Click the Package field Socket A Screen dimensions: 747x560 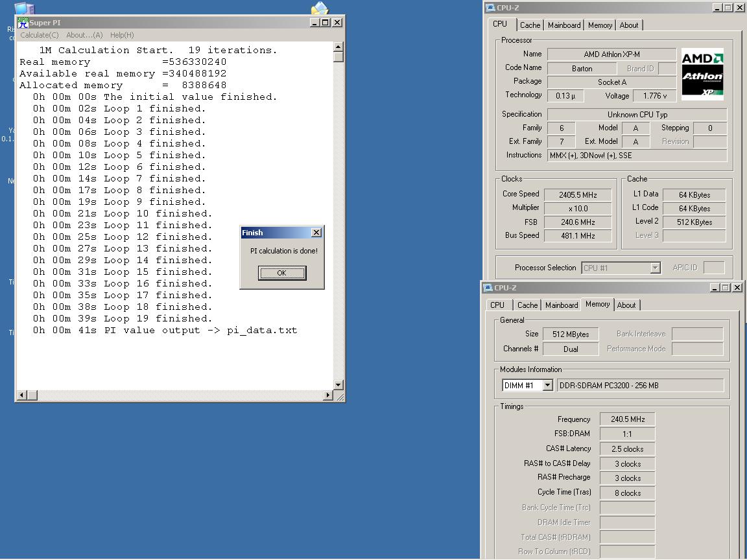pyautogui.click(x=611, y=82)
